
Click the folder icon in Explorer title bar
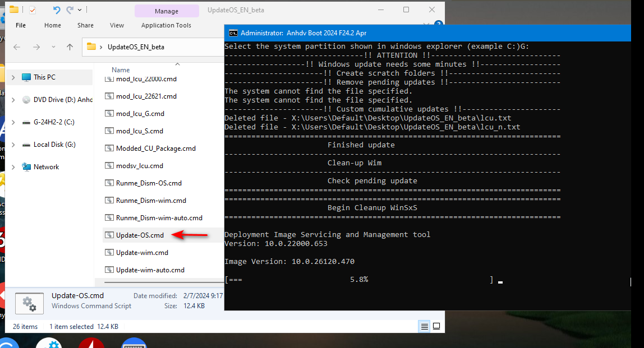pos(14,10)
